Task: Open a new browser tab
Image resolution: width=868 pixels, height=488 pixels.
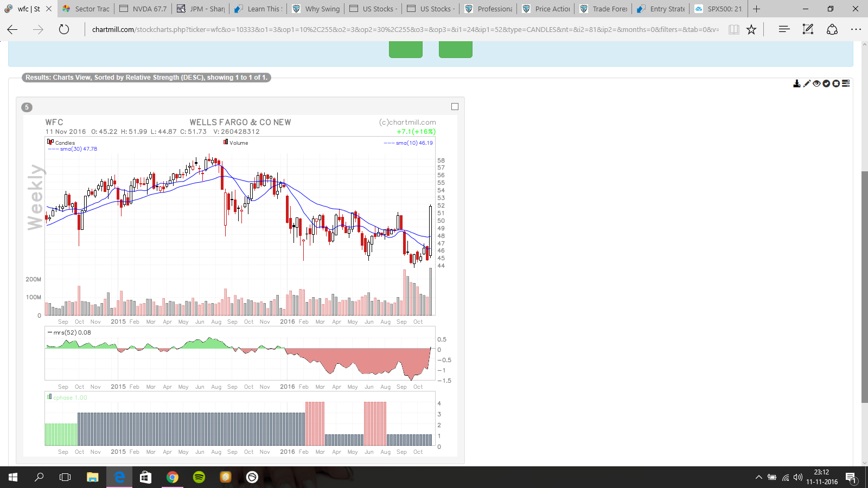Action: [x=756, y=9]
